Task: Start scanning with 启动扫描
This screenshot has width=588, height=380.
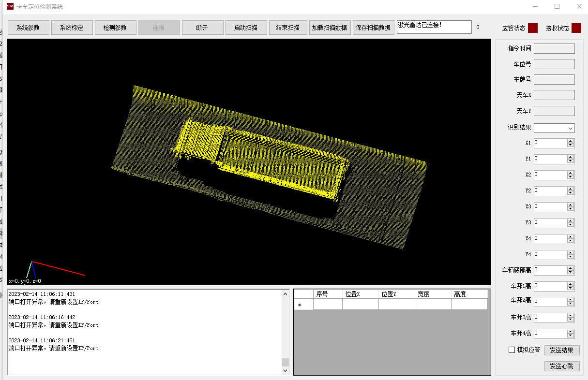Action: point(246,28)
